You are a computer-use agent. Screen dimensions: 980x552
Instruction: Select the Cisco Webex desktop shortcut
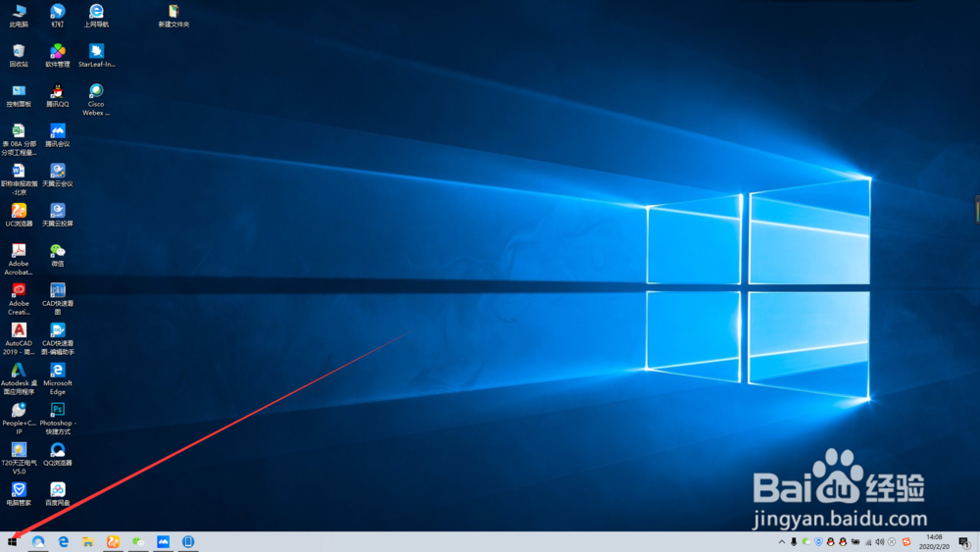point(96,100)
